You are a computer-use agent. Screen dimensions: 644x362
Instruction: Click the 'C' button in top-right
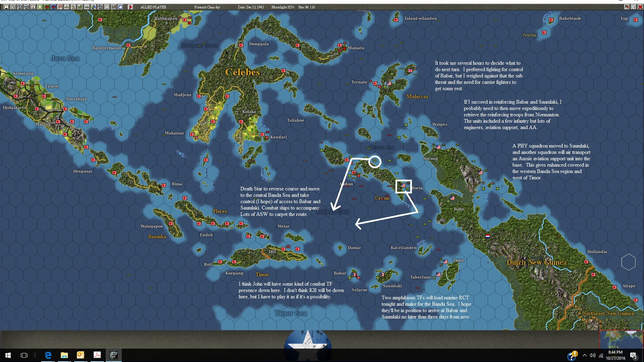[x=634, y=7]
